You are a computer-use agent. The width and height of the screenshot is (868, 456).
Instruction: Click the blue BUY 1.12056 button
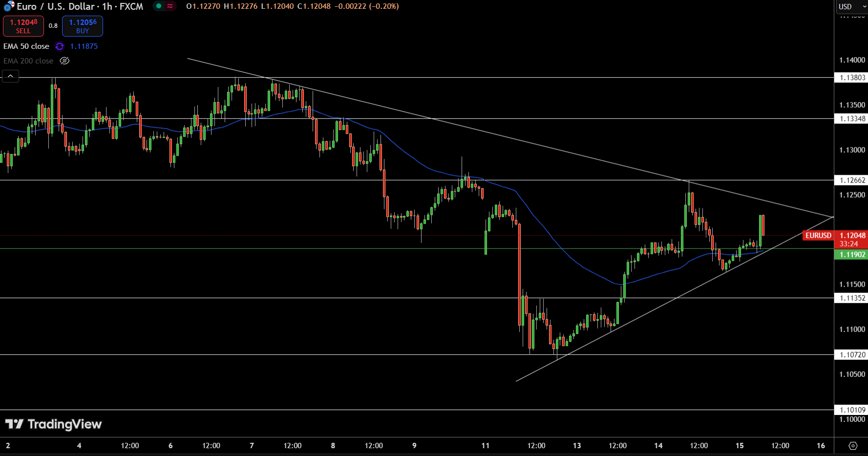[83, 26]
